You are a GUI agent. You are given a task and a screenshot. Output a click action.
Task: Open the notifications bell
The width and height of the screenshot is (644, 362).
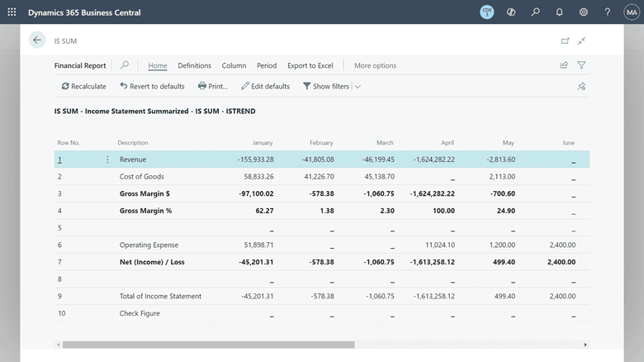[x=559, y=12]
